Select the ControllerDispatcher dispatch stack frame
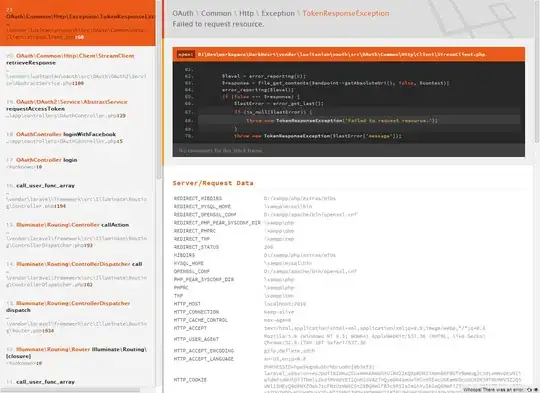The width and height of the screenshot is (540, 393). 77,317
